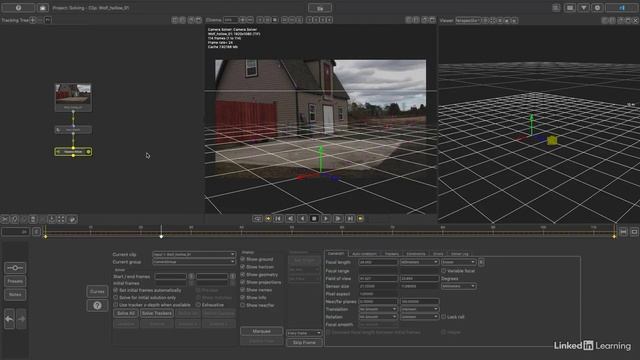
Task: Jump to the first frame
Action: [278, 219]
